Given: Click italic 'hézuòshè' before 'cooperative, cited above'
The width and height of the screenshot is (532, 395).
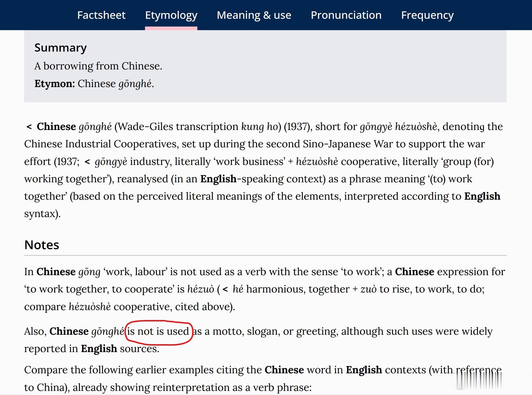Looking at the screenshot, I should coord(90,307).
